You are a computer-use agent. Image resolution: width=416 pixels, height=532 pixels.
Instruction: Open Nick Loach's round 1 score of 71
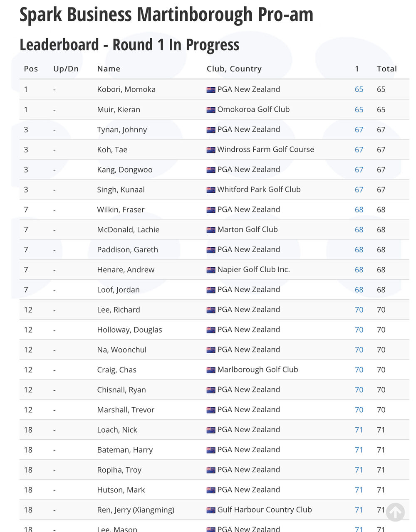[359, 430]
